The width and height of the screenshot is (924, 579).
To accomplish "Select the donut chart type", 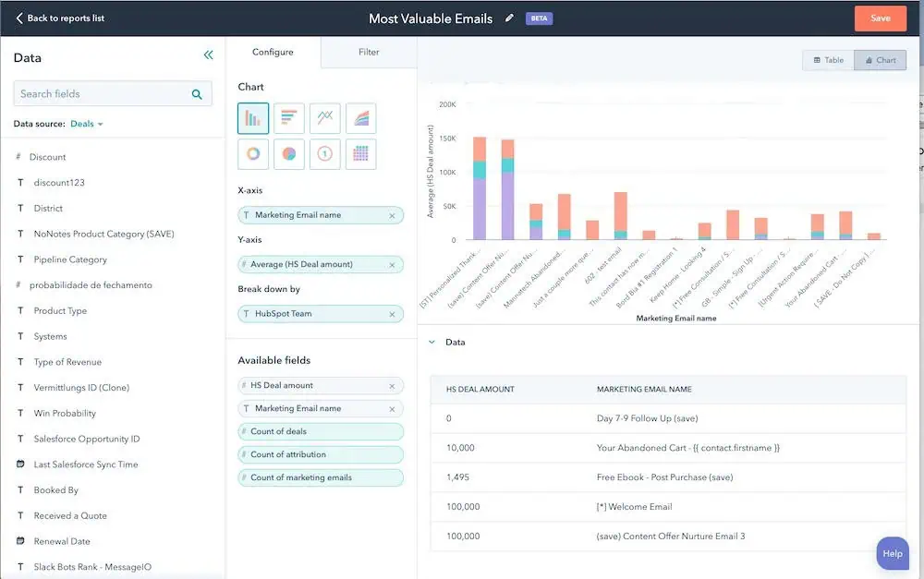I will [253, 154].
